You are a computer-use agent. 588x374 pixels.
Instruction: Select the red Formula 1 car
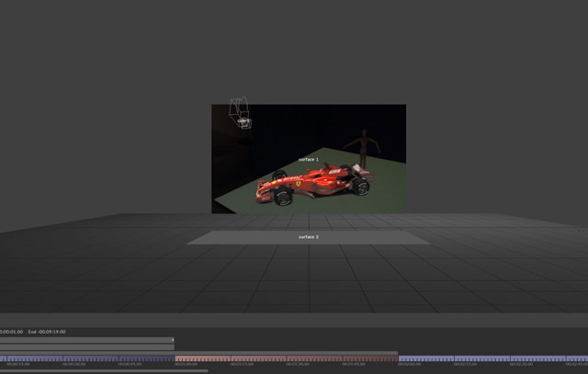click(314, 185)
